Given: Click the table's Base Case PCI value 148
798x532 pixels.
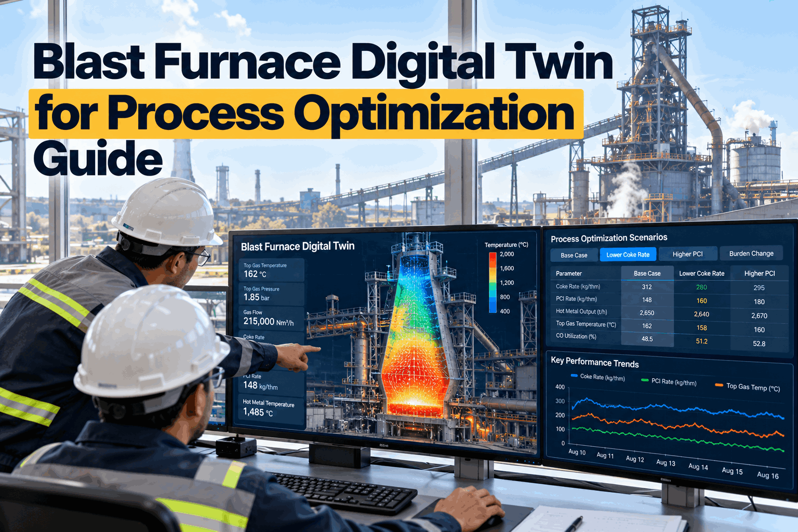Looking at the screenshot, I should 647,300.
